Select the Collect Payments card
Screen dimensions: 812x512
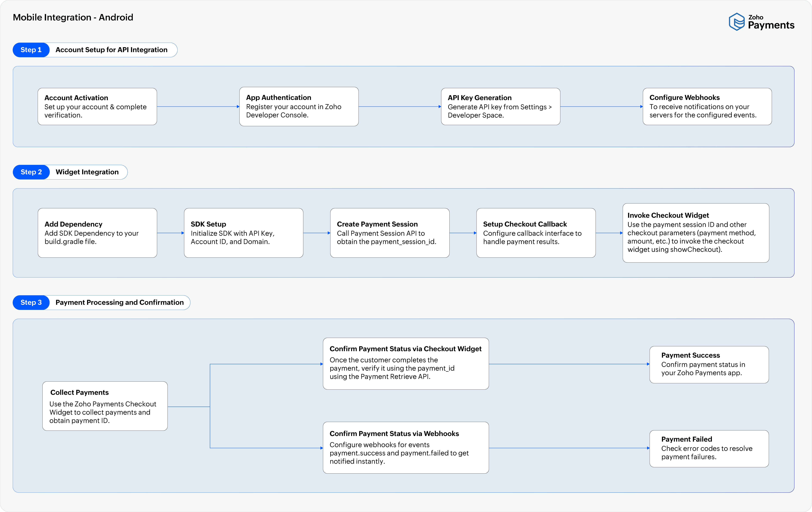(105, 406)
